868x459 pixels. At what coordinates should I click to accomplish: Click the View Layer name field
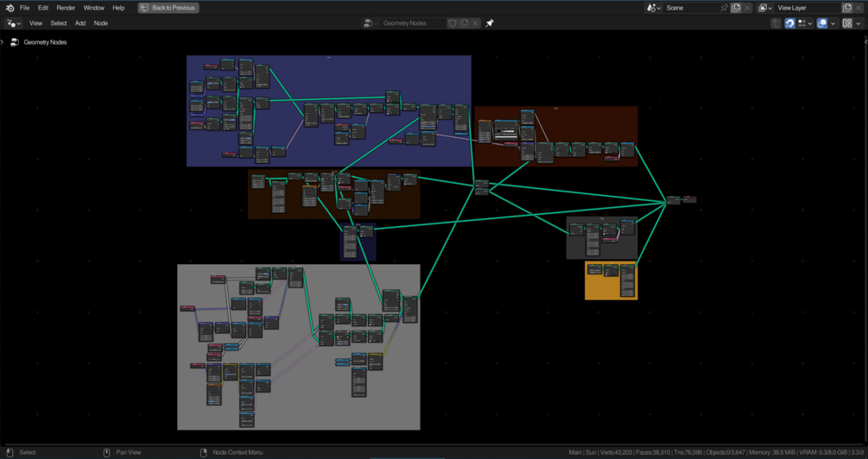pos(808,8)
